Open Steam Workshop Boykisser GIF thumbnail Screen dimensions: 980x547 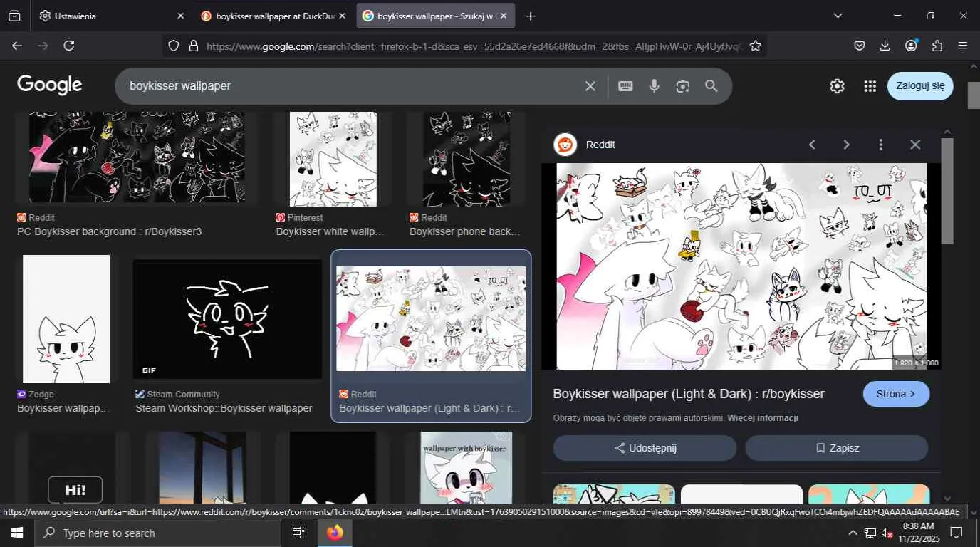(x=227, y=319)
